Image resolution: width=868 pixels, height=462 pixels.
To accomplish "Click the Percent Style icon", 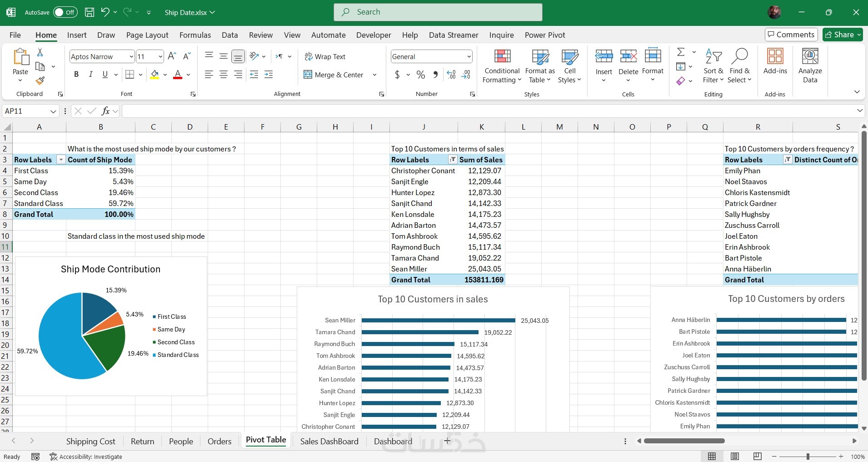I will [x=421, y=75].
